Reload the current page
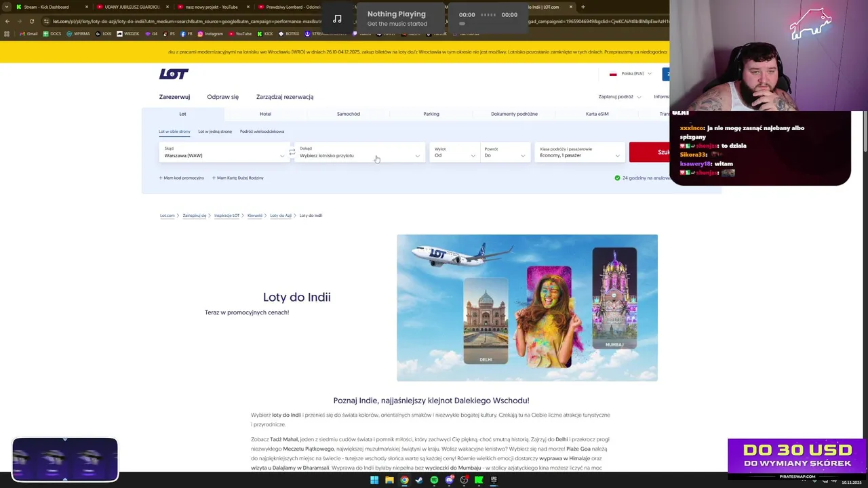The image size is (868, 488). coord(31,21)
